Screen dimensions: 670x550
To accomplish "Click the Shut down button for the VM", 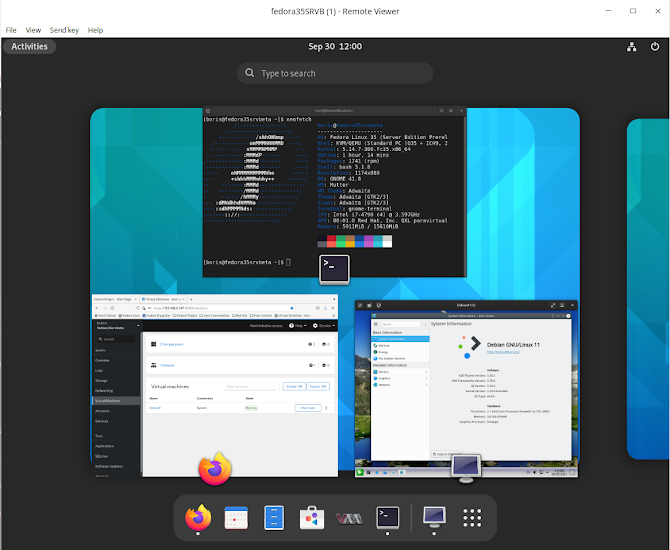I will pos(308,408).
